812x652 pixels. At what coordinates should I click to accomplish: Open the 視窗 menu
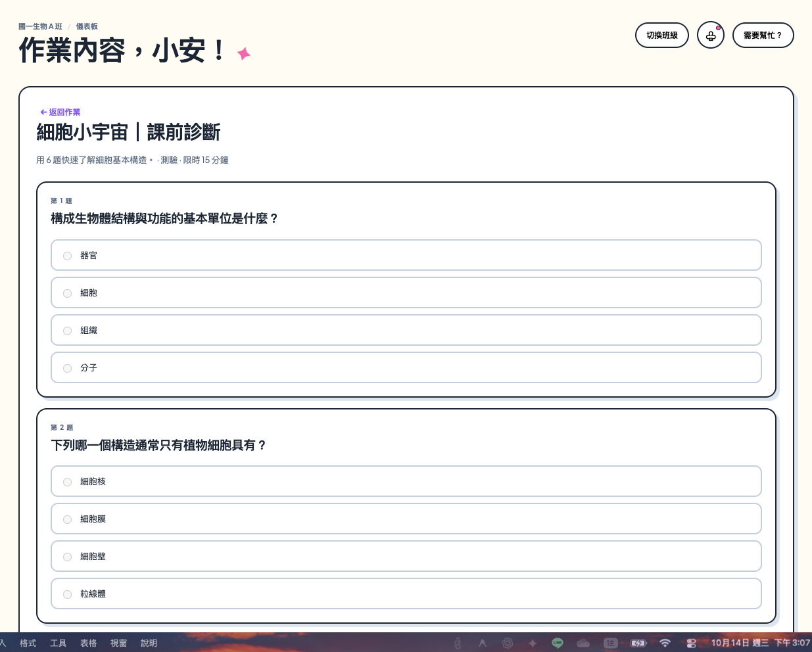coord(119,643)
